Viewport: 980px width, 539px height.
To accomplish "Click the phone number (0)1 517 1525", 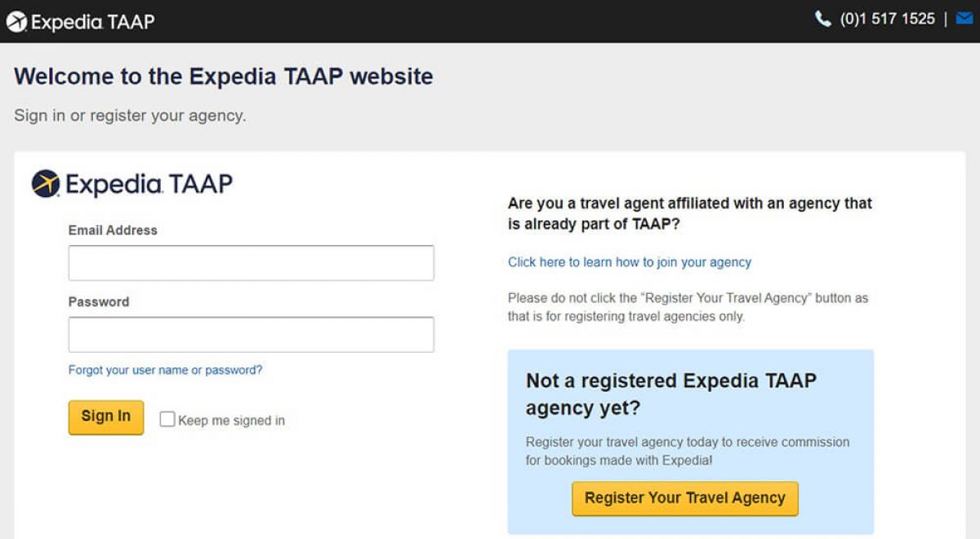I will (887, 19).
